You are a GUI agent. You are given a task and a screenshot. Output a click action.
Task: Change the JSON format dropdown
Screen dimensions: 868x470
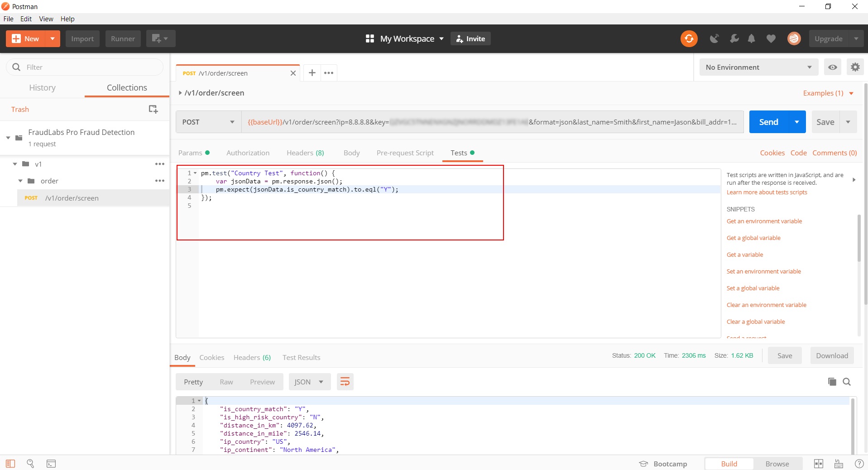click(310, 382)
